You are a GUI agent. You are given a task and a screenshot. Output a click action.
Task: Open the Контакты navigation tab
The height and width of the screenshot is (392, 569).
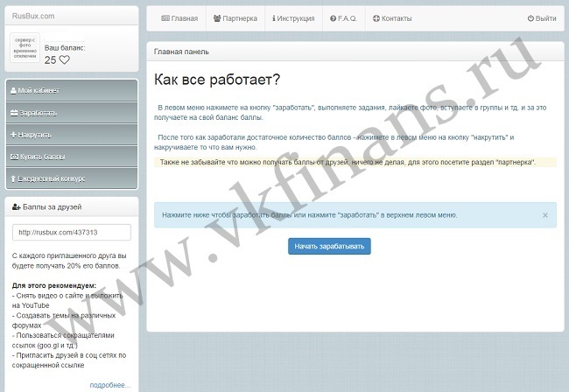[x=392, y=18]
